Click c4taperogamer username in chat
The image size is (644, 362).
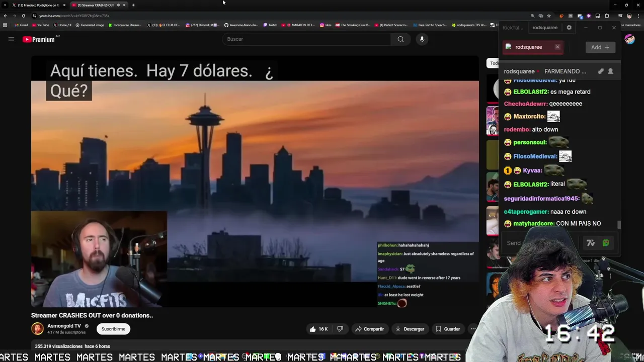pyautogui.click(x=526, y=212)
